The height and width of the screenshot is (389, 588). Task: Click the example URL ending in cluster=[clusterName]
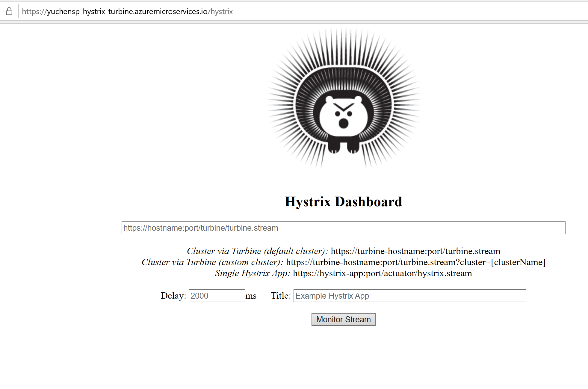pyautogui.click(x=415, y=262)
